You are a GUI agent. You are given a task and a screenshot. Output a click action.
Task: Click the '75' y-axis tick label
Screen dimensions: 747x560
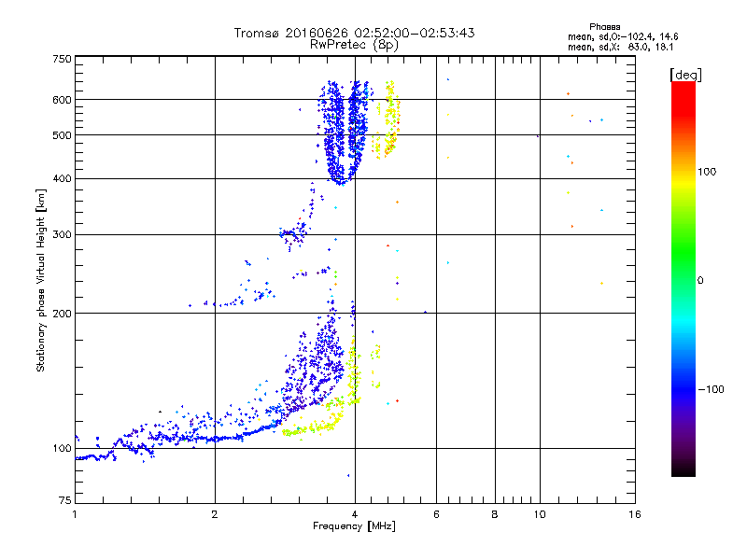pos(65,500)
